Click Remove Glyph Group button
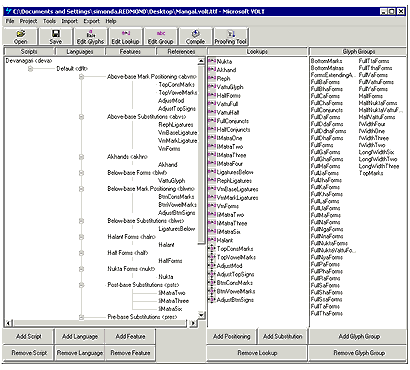 coord(359,353)
